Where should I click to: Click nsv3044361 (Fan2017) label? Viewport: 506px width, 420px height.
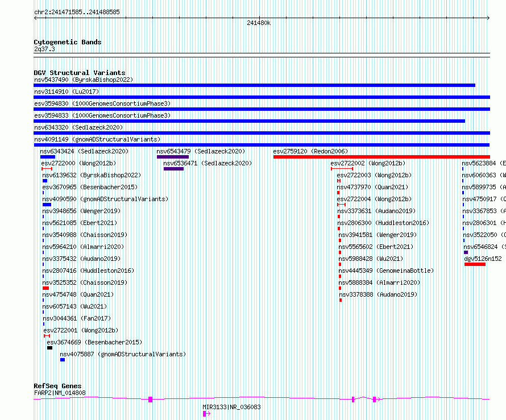pos(77,318)
